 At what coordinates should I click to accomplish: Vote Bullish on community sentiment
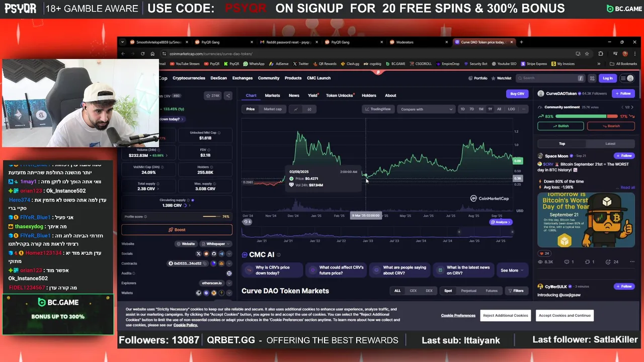click(x=560, y=126)
